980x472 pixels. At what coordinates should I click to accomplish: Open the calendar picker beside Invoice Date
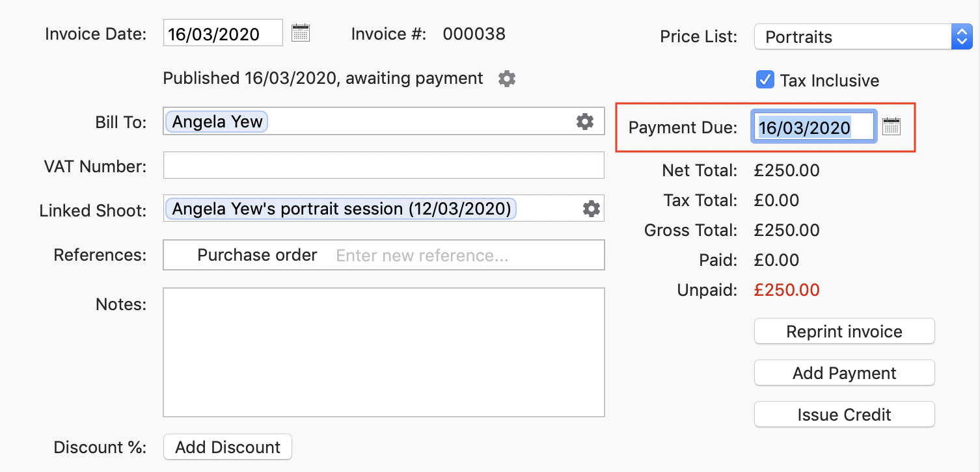[300, 33]
